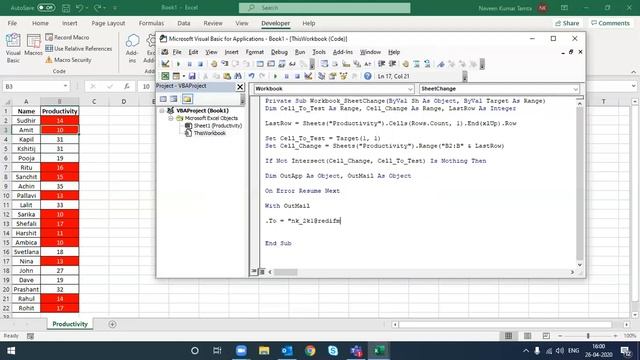Open SheetChange procedure dropdown
The image size is (640, 360).
point(575,89)
